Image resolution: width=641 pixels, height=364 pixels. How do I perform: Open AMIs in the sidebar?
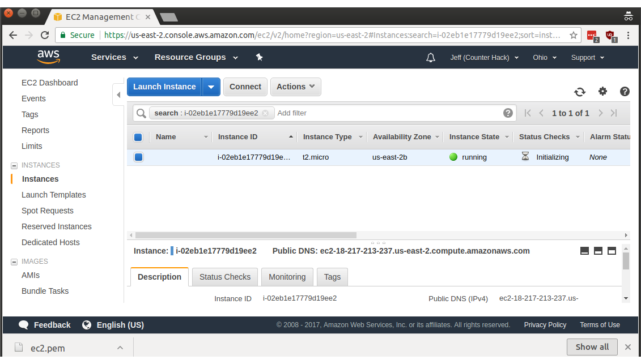[31, 275]
